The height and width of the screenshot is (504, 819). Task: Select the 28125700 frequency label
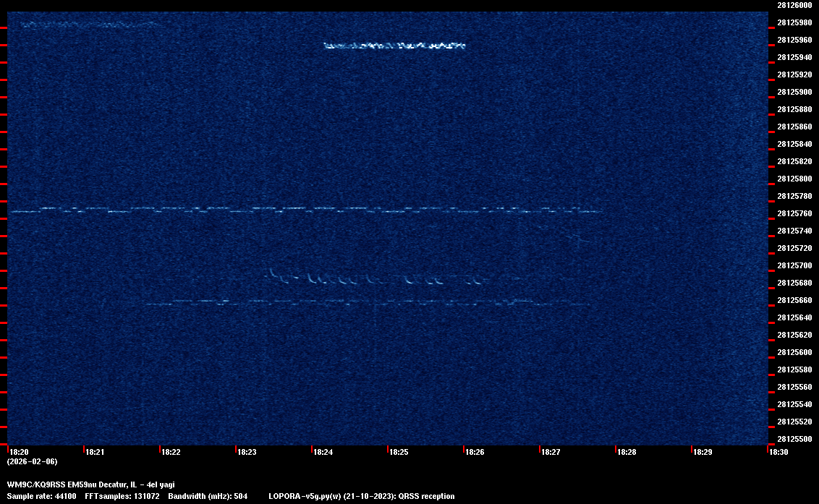(x=794, y=265)
